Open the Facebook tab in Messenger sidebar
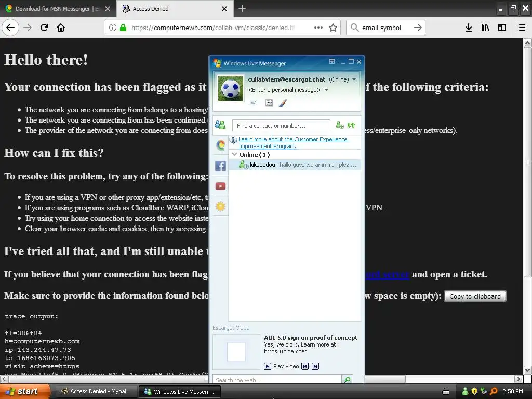Viewport: 532px width, 399px height. point(220,166)
